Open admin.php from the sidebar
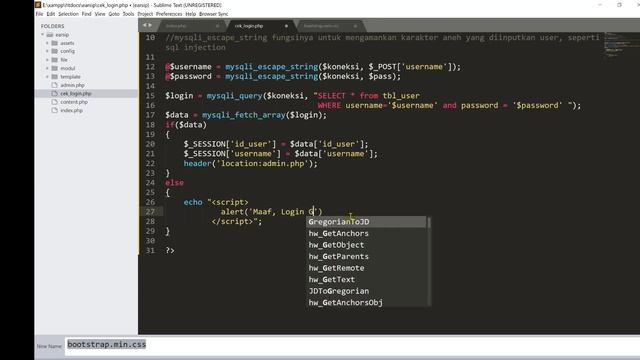Screen dimensions: 640x360 point(72,85)
